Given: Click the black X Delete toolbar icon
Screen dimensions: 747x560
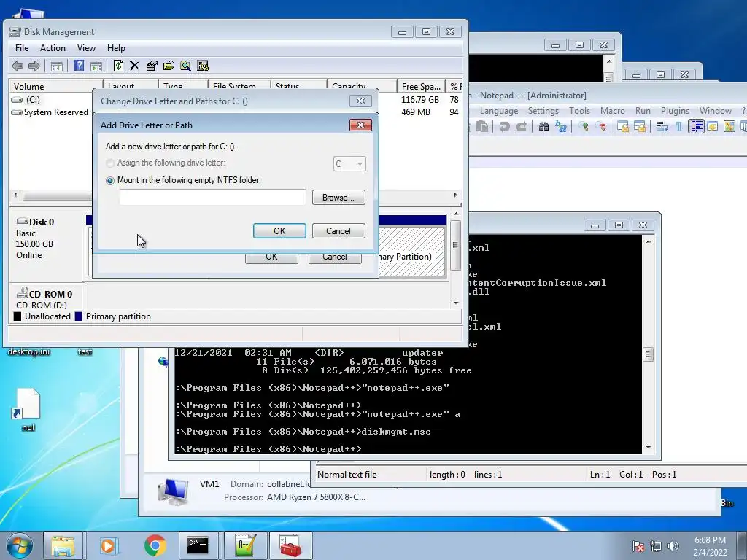Looking at the screenshot, I should click(135, 66).
